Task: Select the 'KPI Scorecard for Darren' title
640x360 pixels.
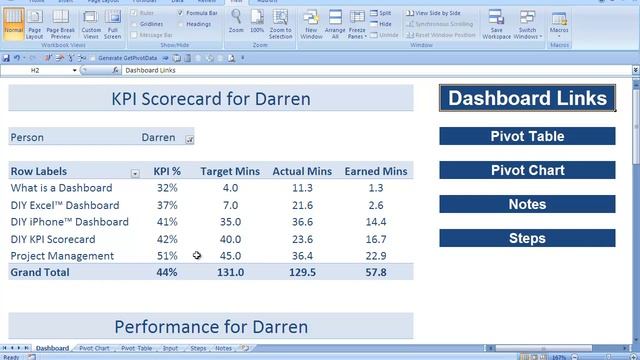Action: (x=211, y=98)
